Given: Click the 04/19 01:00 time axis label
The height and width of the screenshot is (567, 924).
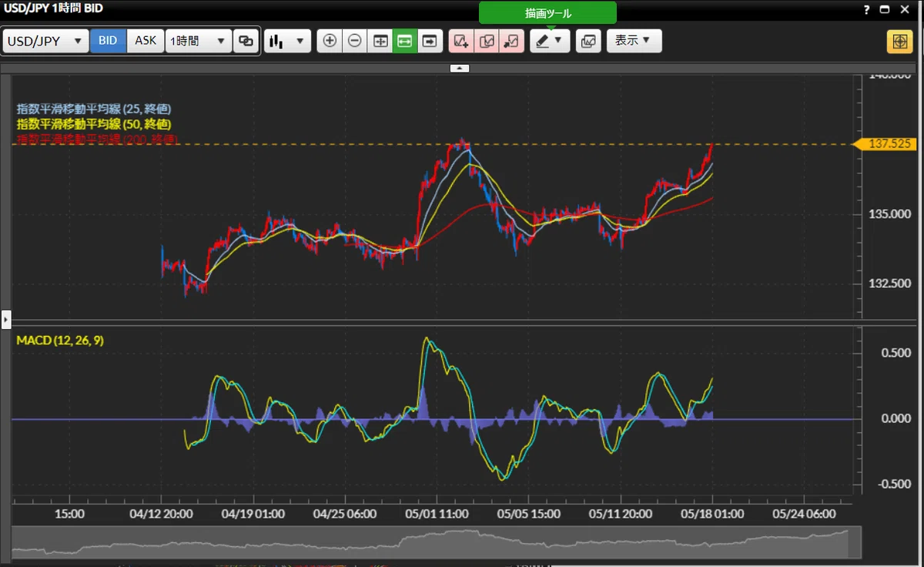Looking at the screenshot, I should pos(253,513).
